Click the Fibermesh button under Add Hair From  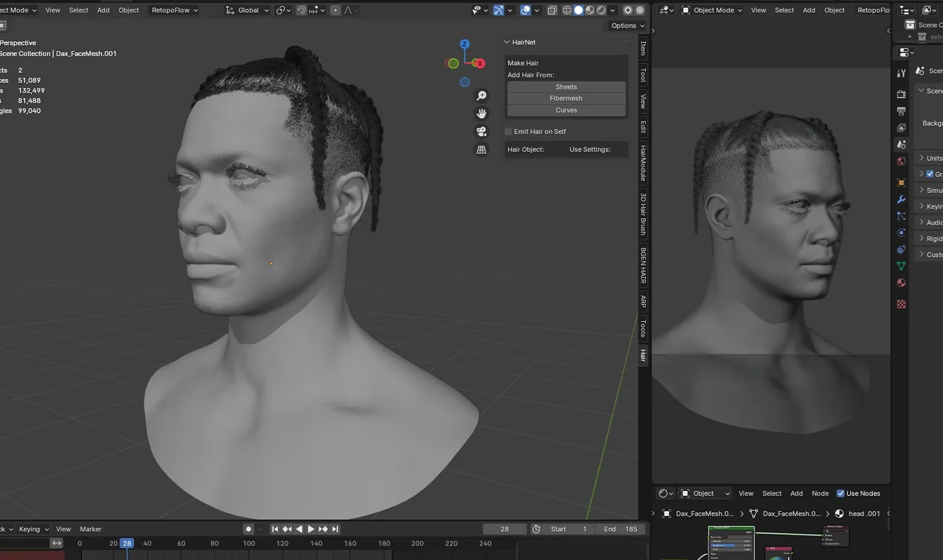point(566,98)
